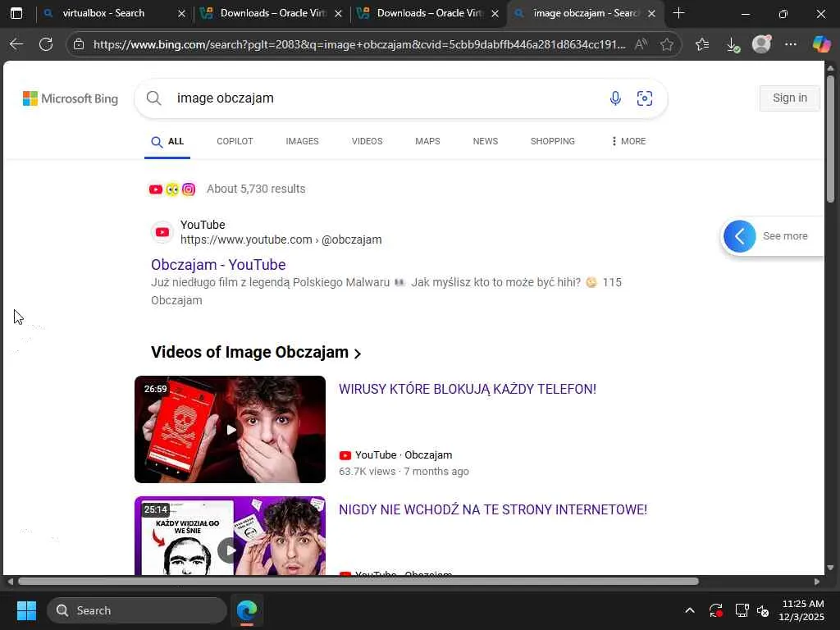Click the Sign in button
The height and width of the screenshot is (630, 840).
tap(790, 98)
